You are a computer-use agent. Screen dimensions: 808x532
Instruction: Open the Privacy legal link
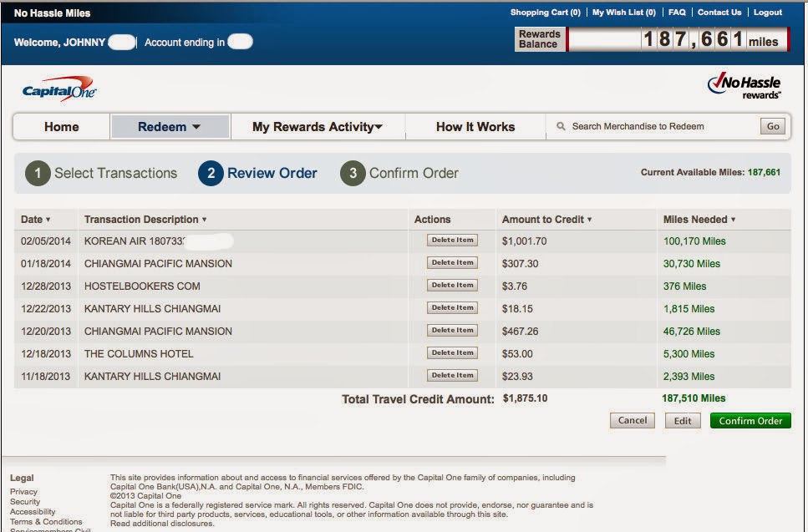point(23,492)
